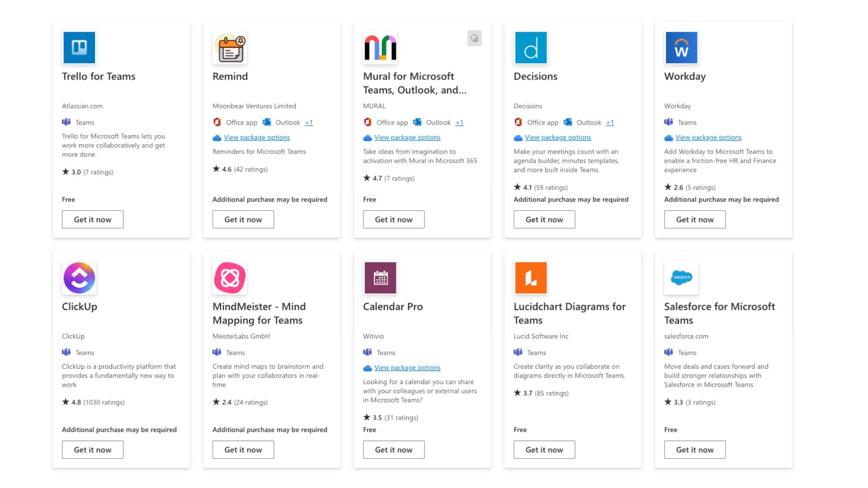
Task: Click the Teams icon on Lucidchart card
Action: coord(518,352)
